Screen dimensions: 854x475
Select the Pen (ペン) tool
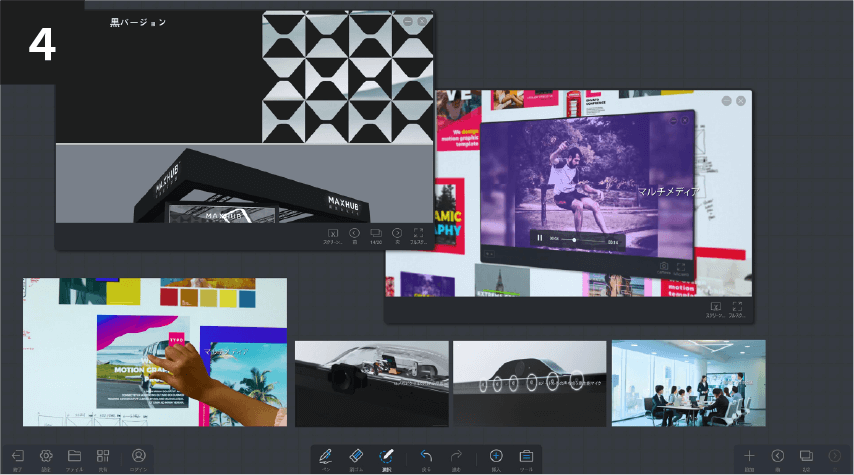(325, 457)
